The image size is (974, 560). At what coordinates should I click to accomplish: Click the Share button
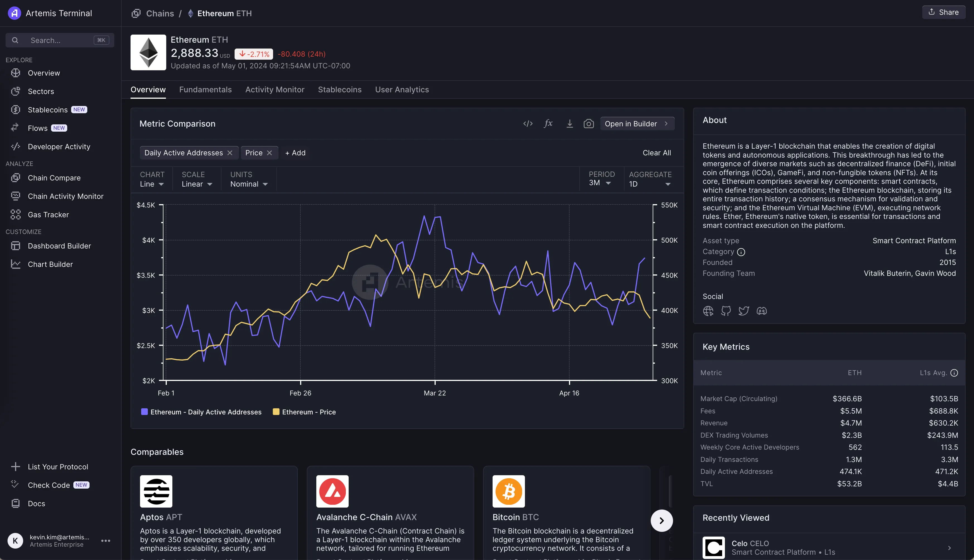point(944,12)
